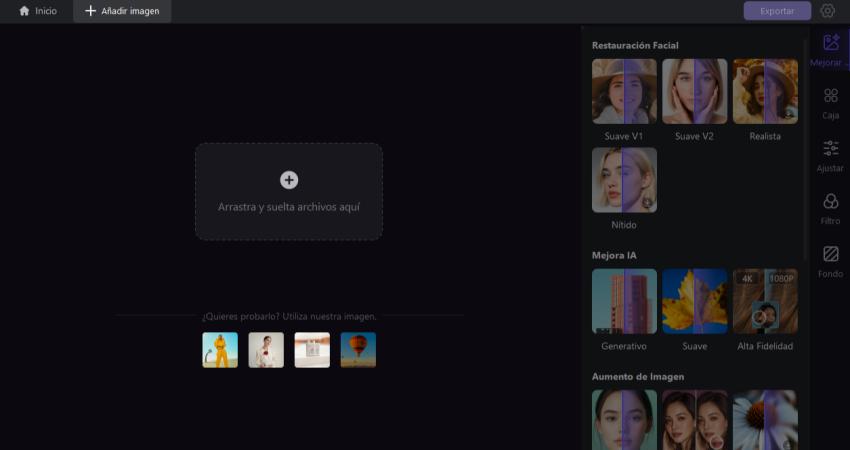Open the Fondo background icon
Image resolution: width=850 pixels, height=450 pixels.
(830, 255)
